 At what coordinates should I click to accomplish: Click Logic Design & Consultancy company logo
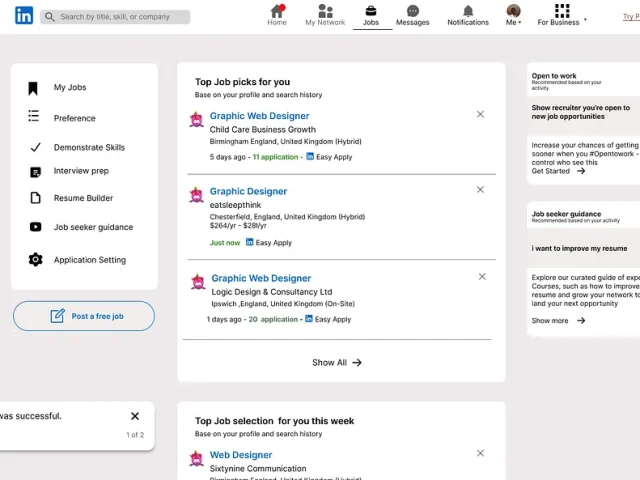pyautogui.click(x=198, y=282)
